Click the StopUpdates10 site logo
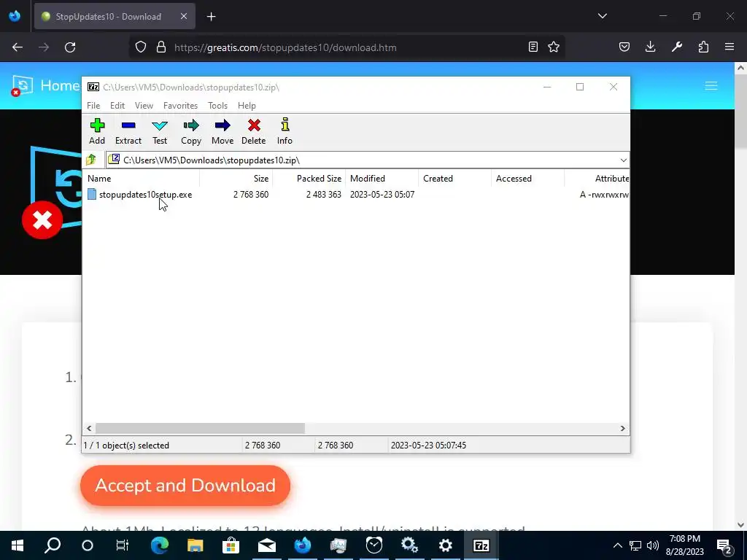The image size is (747, 560). (x=23, y=86)
